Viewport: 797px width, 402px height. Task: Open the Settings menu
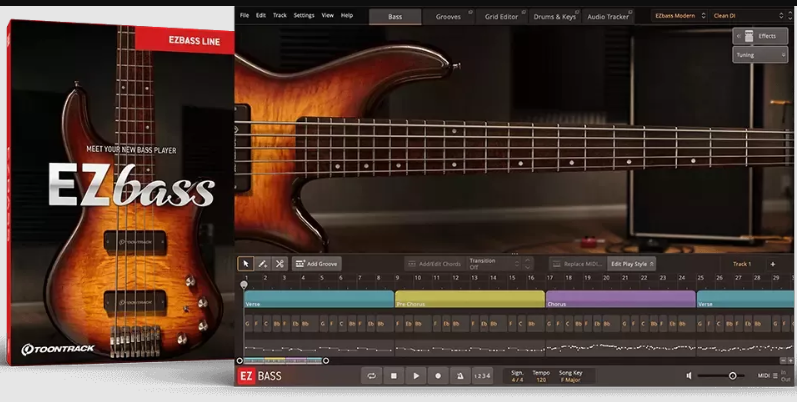(x=304, y=16)
